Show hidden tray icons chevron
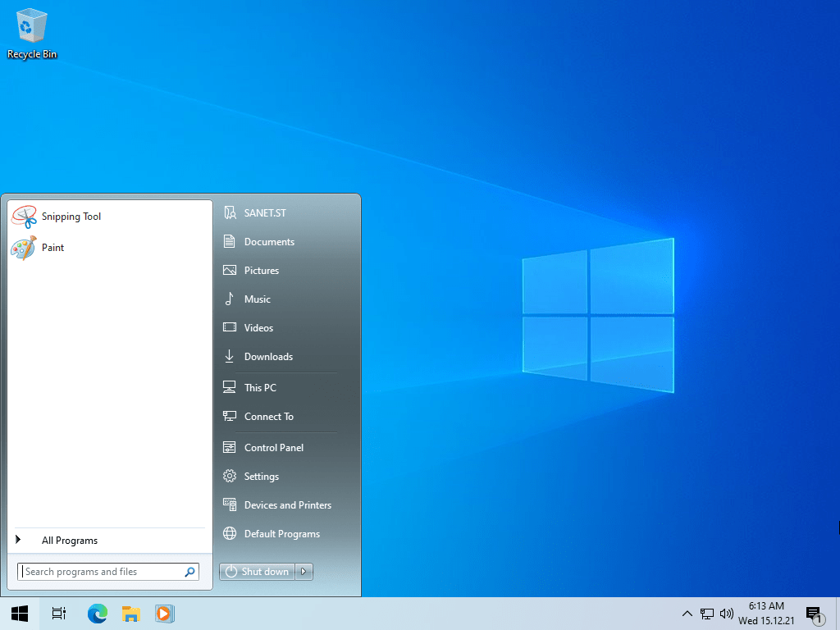840x630 pixels. click(x=687, y=614)
